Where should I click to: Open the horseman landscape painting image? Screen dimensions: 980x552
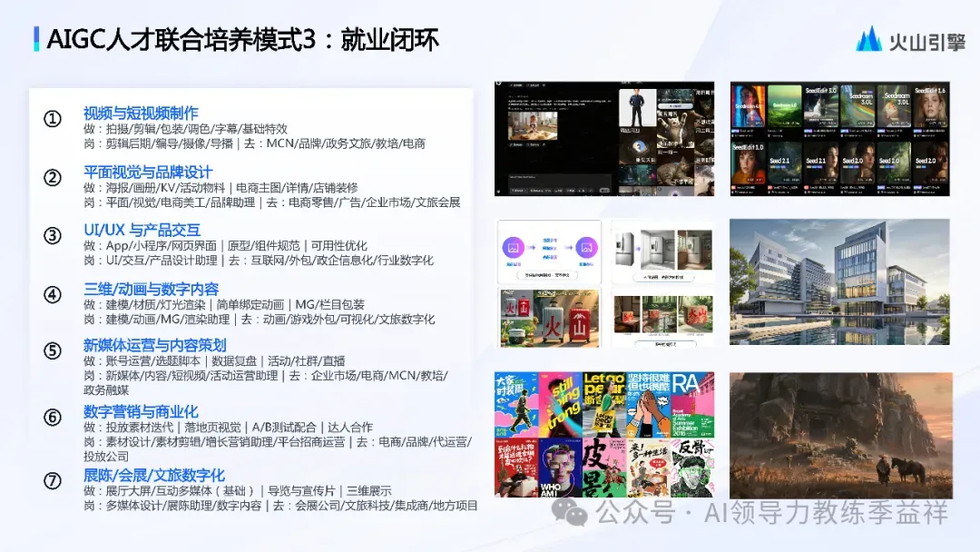(841, 435)
